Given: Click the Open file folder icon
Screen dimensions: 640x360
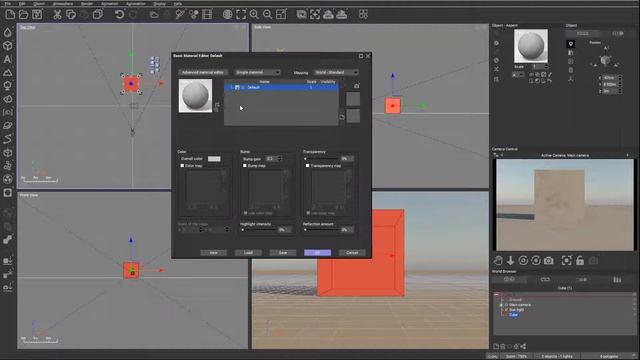Looking at the screenshot, I should pyautogui.click(x=24, y=15).
